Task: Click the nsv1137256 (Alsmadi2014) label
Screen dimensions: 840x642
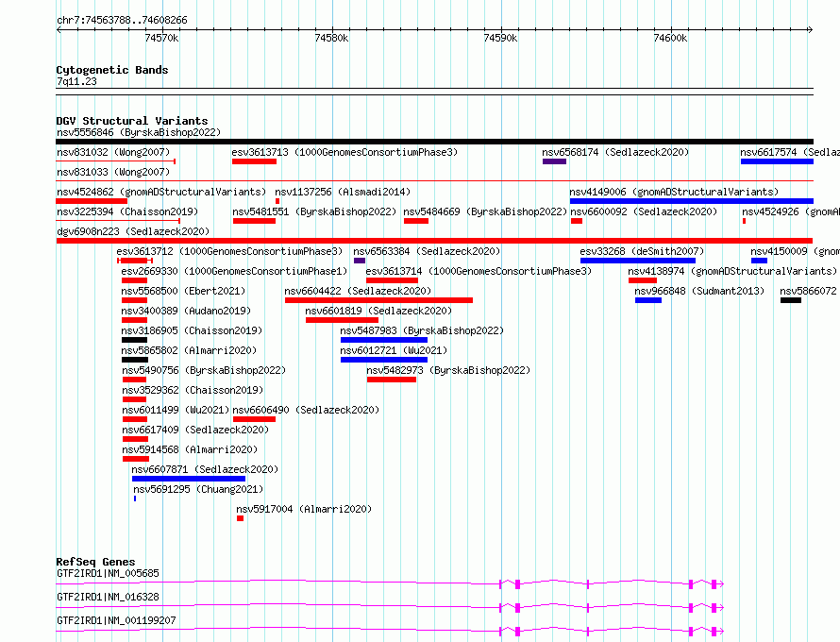Action: tap(343, 192)
